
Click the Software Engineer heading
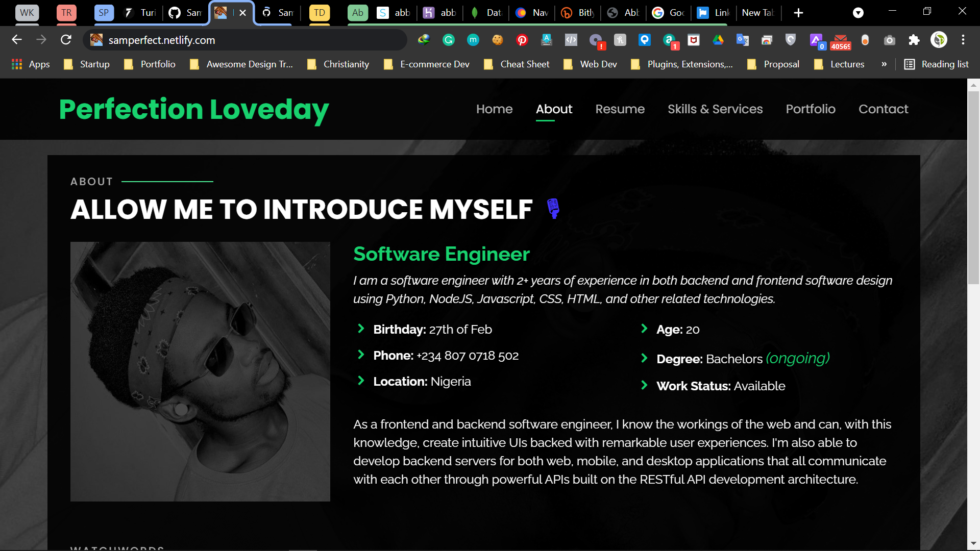(x=442, y=254)
